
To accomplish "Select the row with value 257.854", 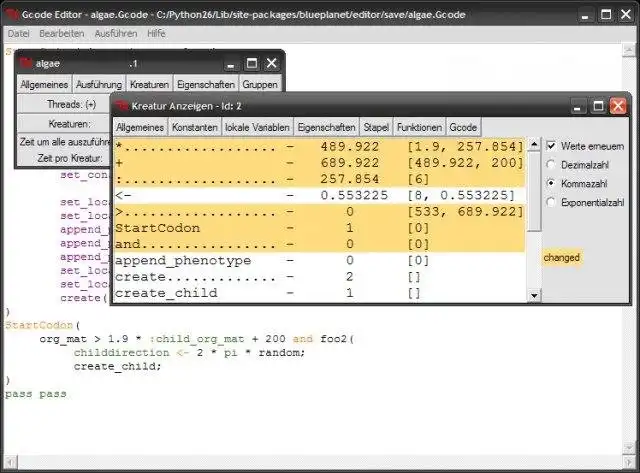I will pos(320,179).
